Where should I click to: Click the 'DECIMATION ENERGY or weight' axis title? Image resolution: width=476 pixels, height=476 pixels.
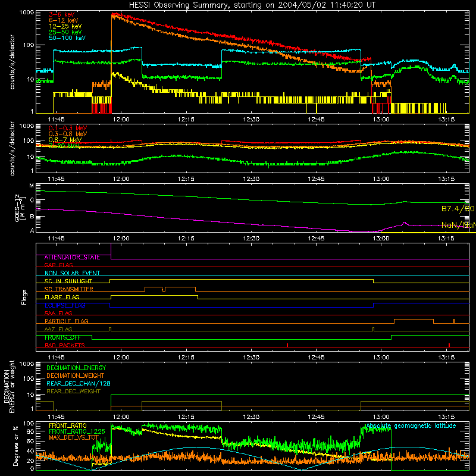tap(9, 386)
